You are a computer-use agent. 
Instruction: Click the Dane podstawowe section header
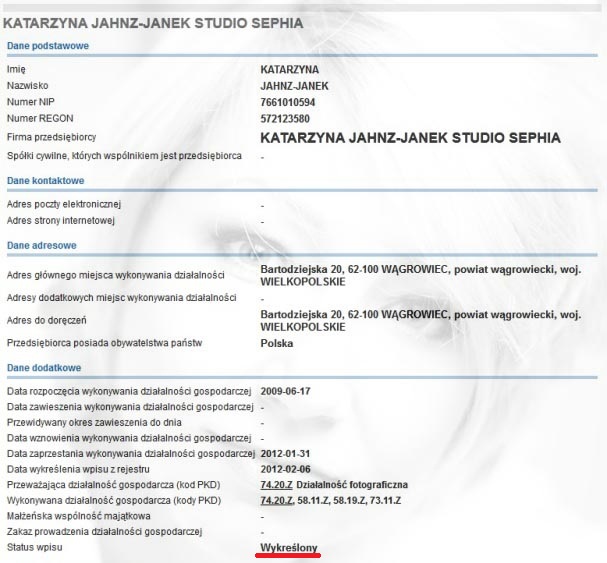pyautogui.click(x=48, y=46)
